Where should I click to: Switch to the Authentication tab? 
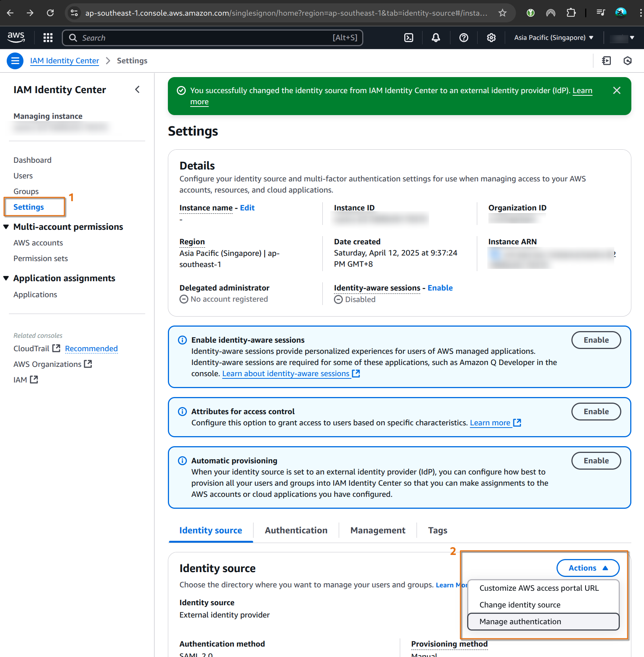(296, 530)
